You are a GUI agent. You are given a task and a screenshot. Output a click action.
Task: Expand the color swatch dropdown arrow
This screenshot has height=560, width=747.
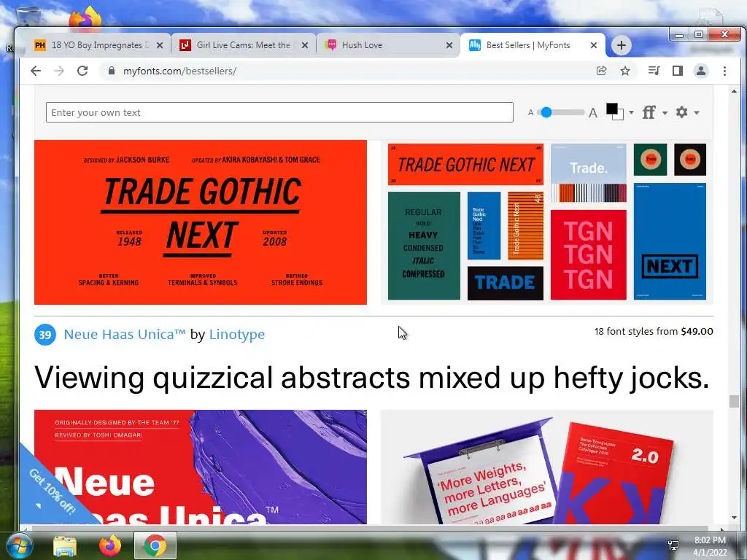pyautogui.click(x=631, y=113)
